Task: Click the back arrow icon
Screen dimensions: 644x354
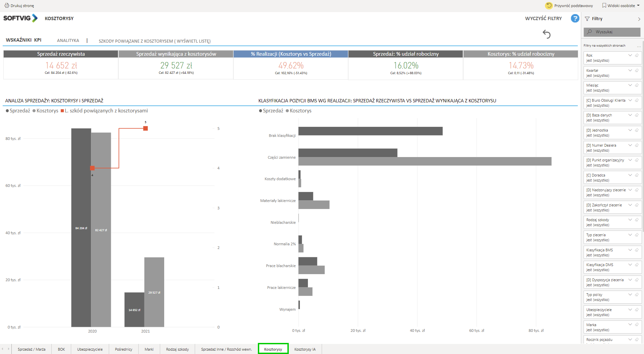Action: [546, 34]
